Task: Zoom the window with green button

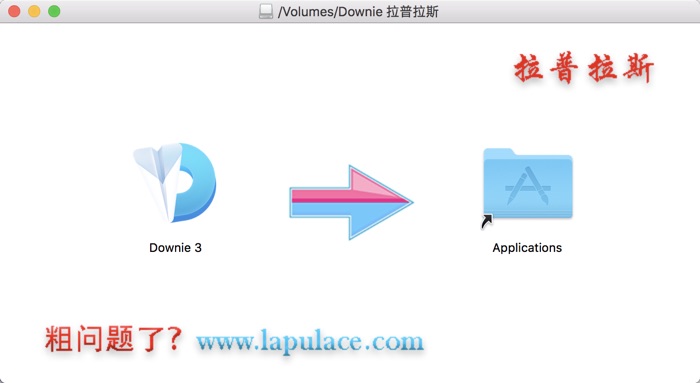Action: click(x=54, y=11)
